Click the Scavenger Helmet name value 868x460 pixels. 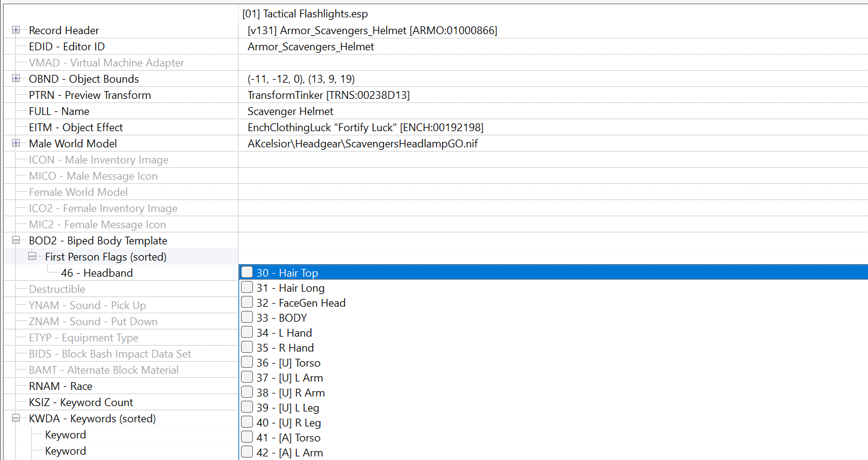[290, 111]
